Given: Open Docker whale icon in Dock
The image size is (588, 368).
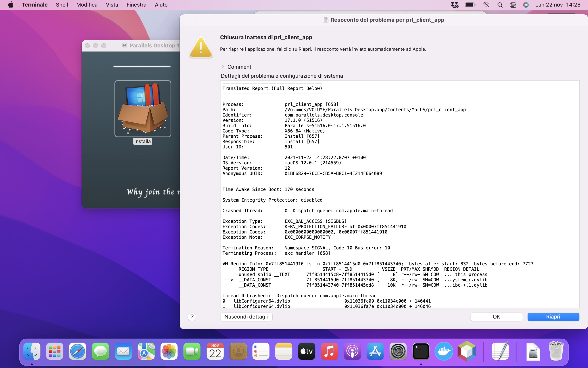Looking at the screenshot, I should point(444,351).
